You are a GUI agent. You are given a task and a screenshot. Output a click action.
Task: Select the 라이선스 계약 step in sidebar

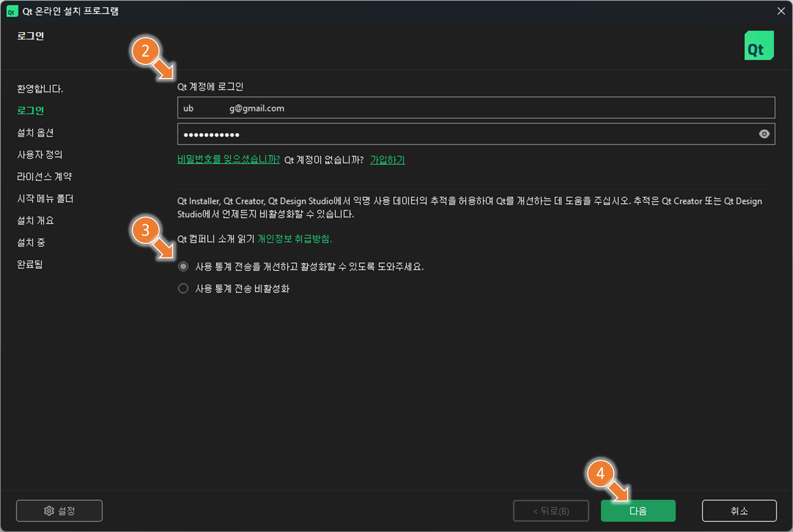[44, 177]
